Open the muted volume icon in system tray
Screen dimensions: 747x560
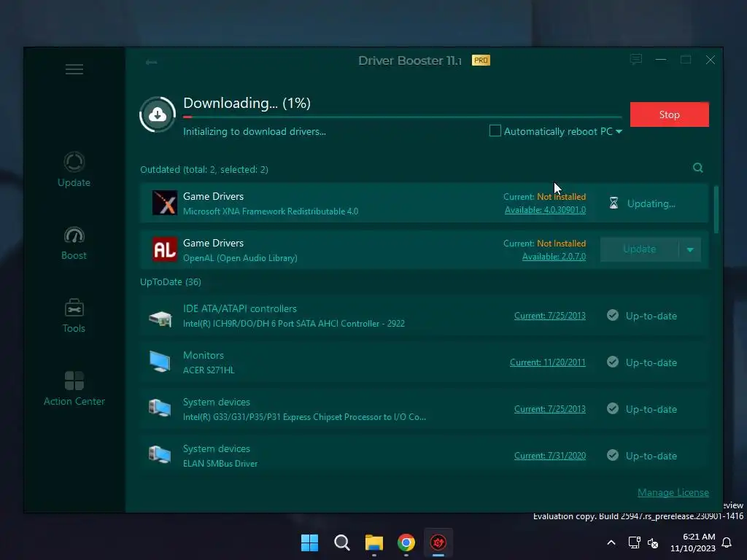tap(653, 542)
